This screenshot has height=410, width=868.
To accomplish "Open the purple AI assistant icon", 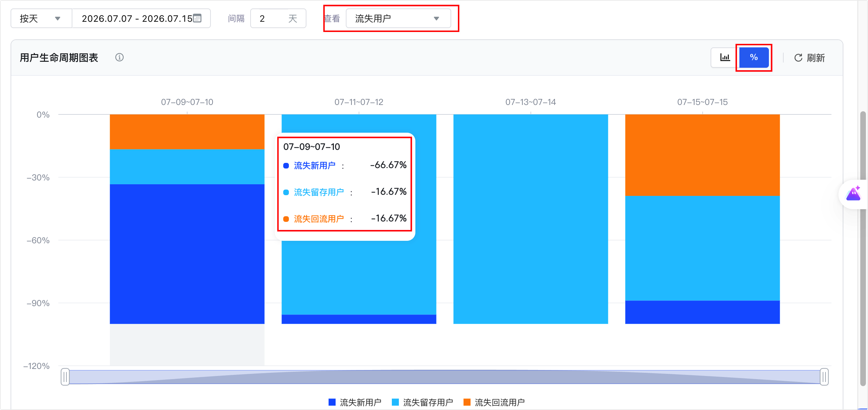I will tap(853, 194).
